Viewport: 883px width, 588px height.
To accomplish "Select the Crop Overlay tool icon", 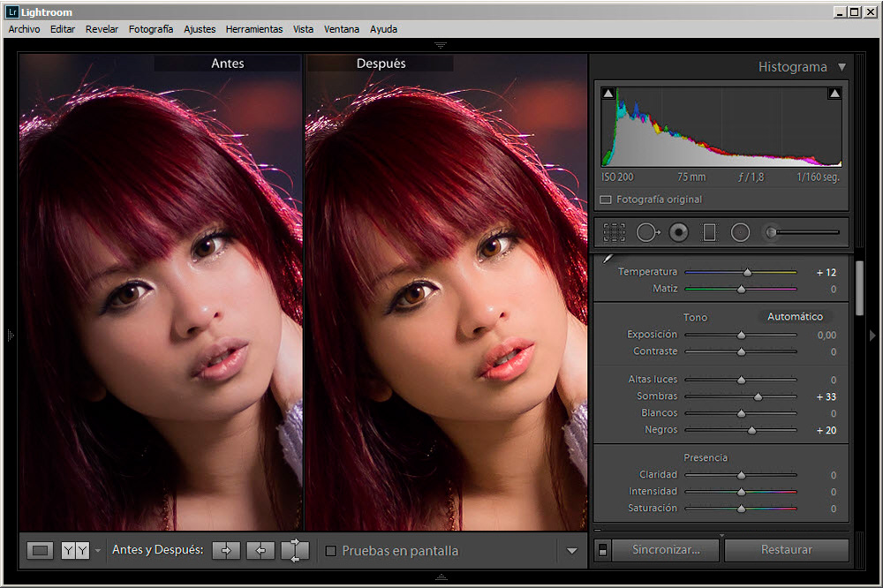I will [614, 232].
